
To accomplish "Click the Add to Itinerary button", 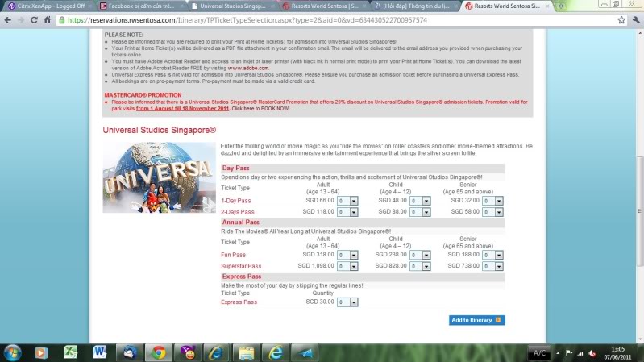I will point(477,320).
